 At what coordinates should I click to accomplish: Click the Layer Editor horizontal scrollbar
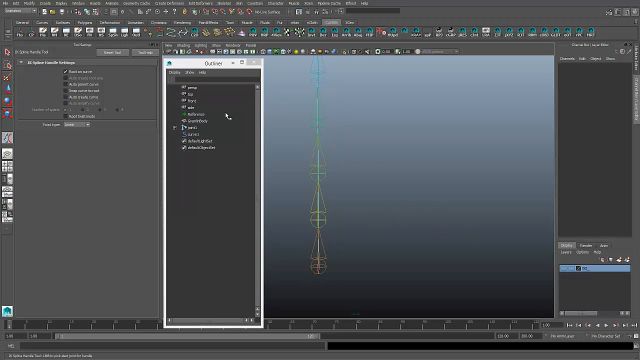click(581, 313)
